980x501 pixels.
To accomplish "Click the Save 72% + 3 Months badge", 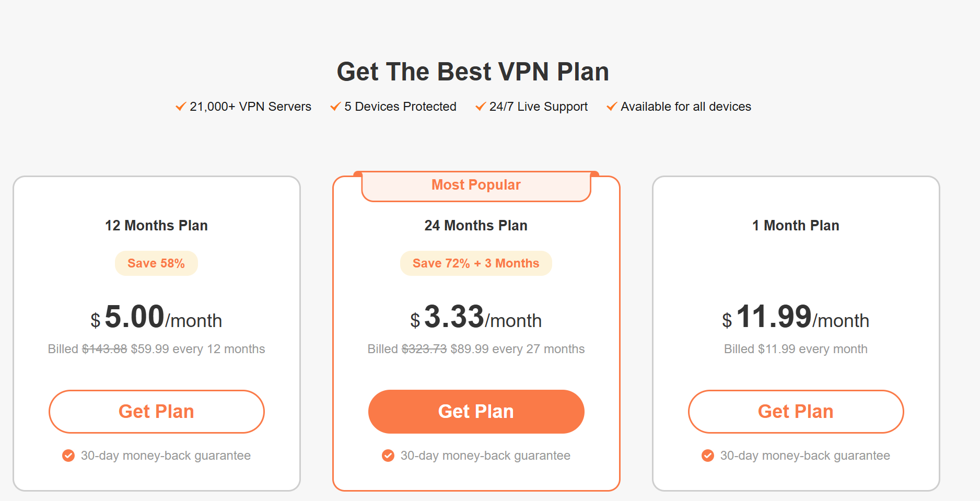I will pos(476,263).
